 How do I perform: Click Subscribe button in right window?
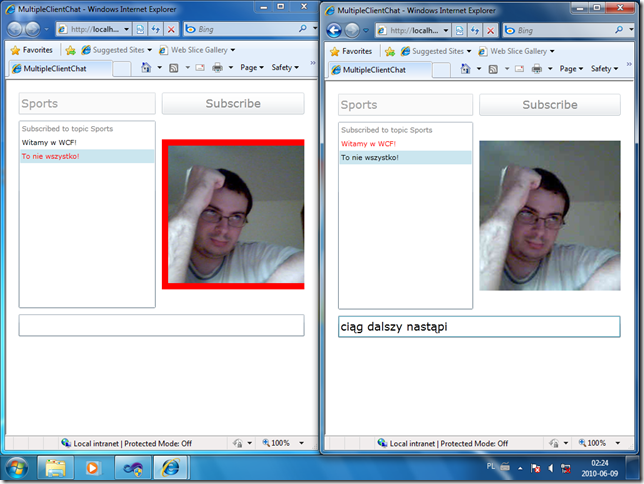click(x=550, y=105)
